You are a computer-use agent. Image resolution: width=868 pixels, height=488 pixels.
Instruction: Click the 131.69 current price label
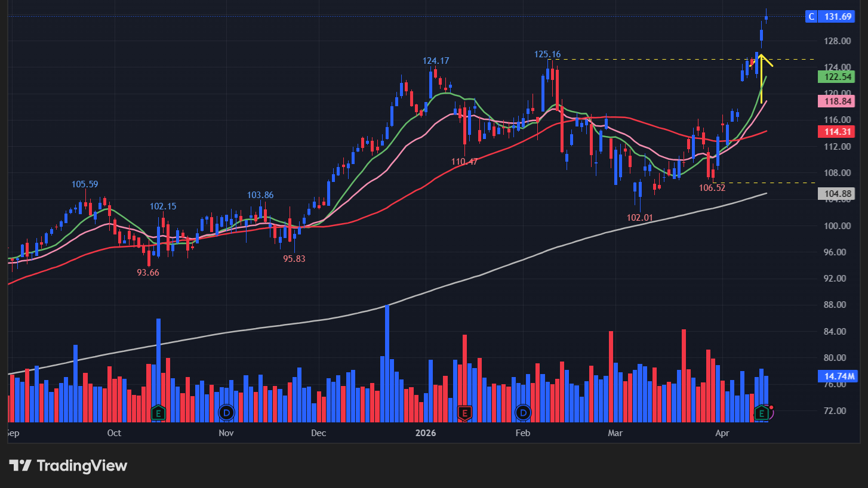tap(838, 17)
